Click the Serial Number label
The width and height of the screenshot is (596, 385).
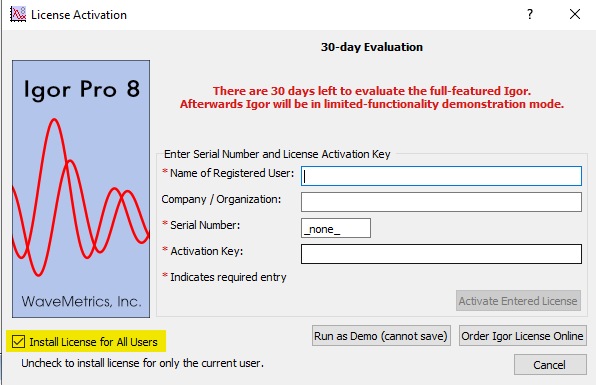click(201, 225)
